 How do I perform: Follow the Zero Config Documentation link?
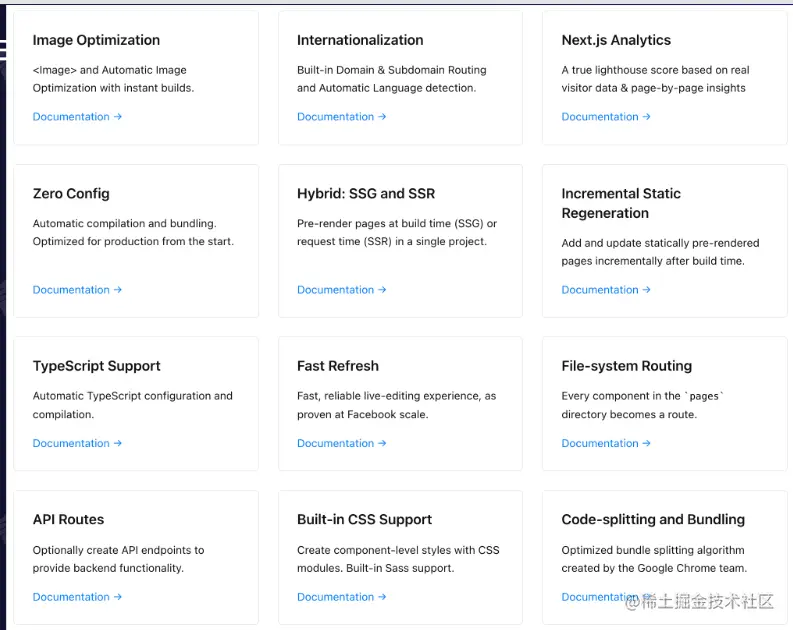click(77, 290)
